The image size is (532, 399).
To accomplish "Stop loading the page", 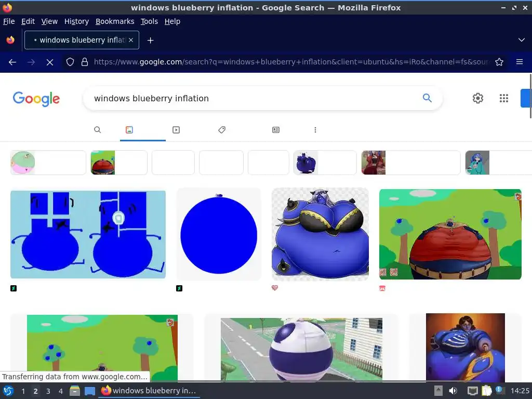I will point(49,62).
